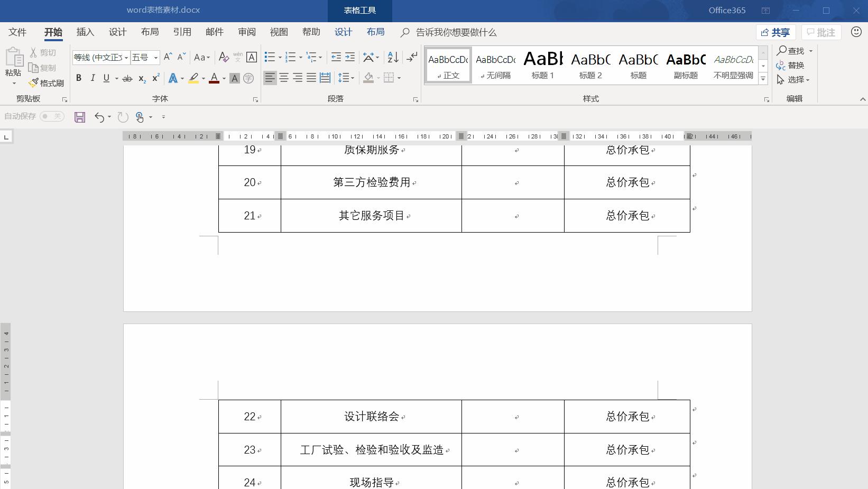Click the 批注 (Comments) button
The width and height of the screenshot is (868, 489).
pyautogui.click(x=821, y=32)
